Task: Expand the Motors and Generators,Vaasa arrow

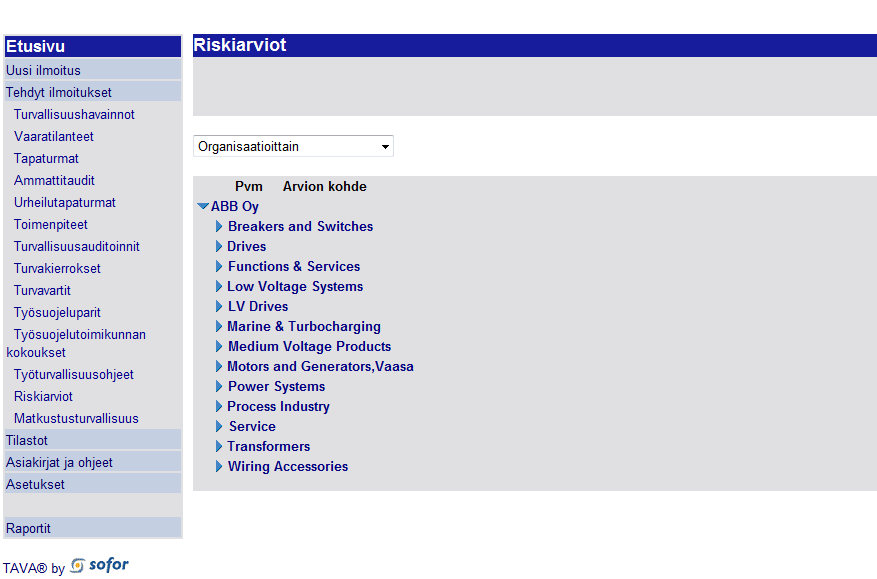Action: pos(219,366)
